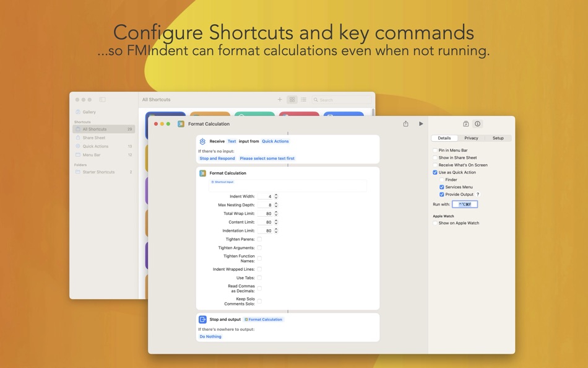
Task: Enable Tighten Function Names checkbox
Action: coord(259,258)
